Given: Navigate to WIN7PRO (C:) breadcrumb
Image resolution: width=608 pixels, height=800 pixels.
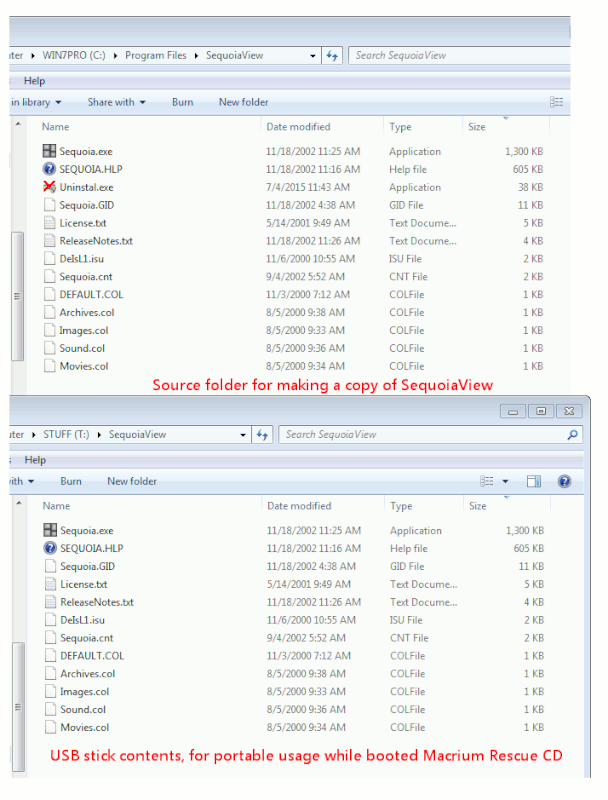Looking at the screenshot, I should 74,55.
